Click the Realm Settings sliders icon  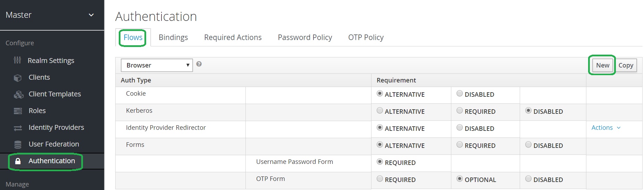[x=17, y=61]
